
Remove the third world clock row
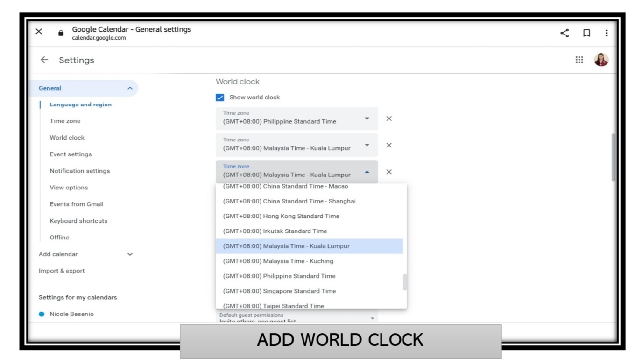(388, 172)
